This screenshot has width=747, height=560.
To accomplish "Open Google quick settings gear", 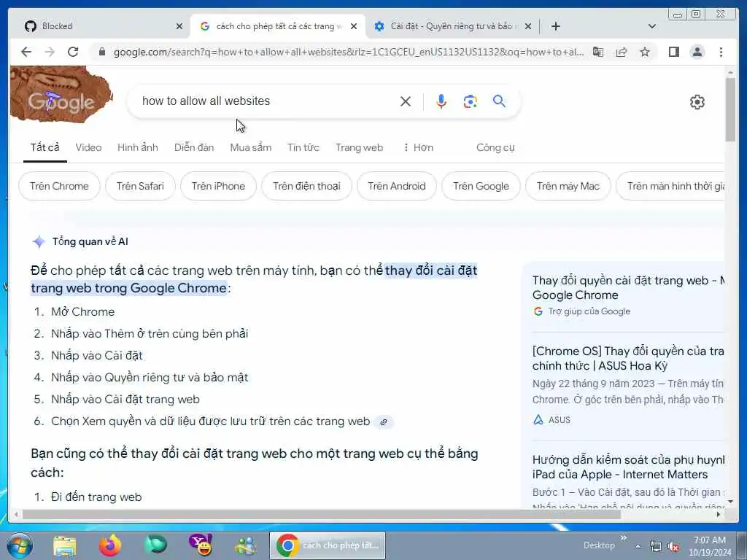I will click(x=697, y=101).
